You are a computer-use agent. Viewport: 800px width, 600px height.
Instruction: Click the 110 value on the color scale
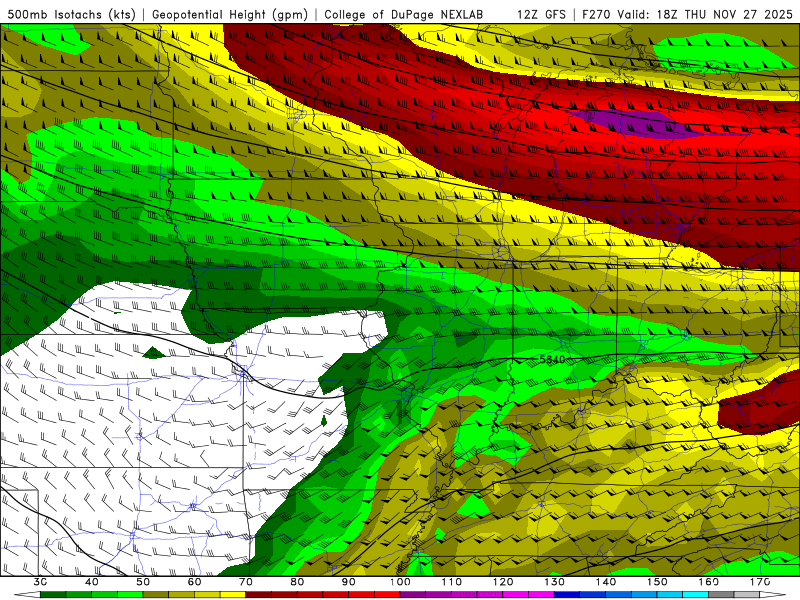[x=452, y=582]
